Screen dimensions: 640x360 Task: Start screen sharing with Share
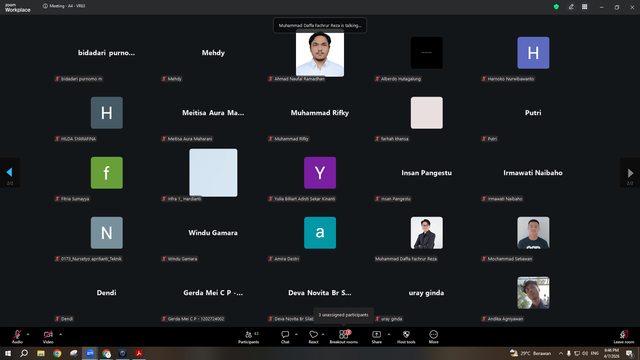376,337
